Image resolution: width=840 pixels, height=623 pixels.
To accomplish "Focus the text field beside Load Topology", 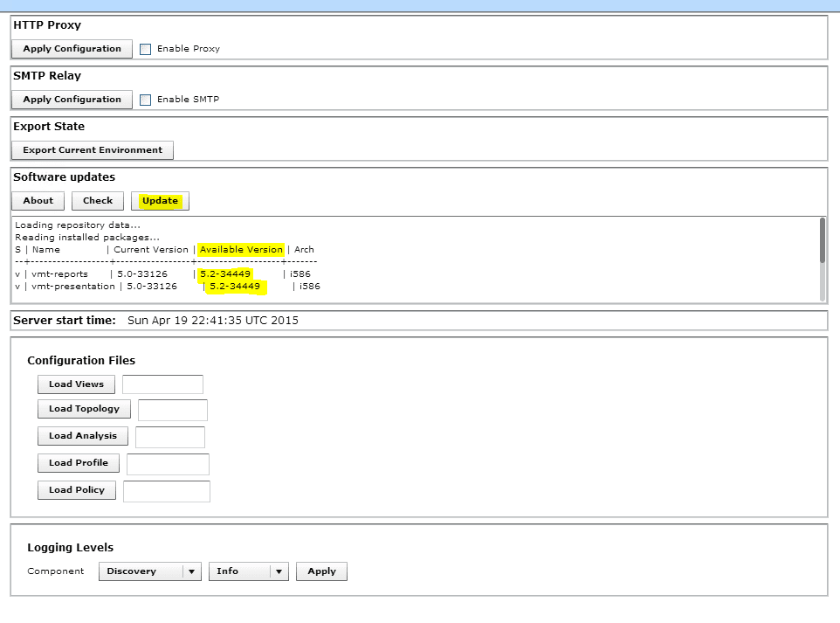I will [173, 410].
